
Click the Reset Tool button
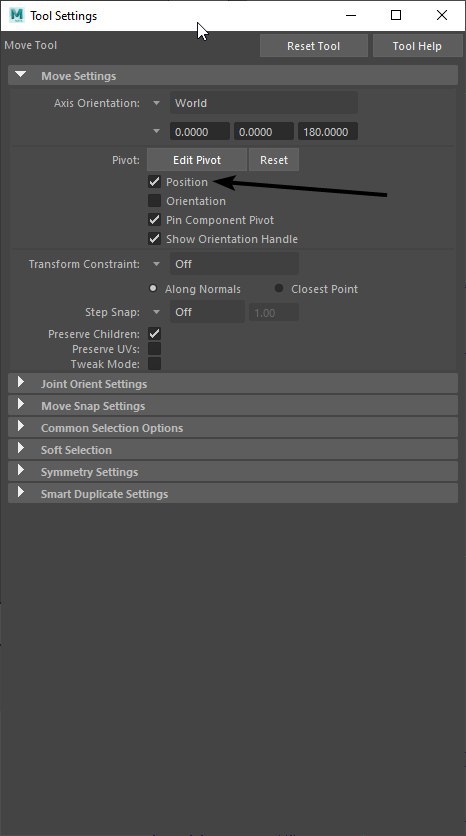pos(314,46)
